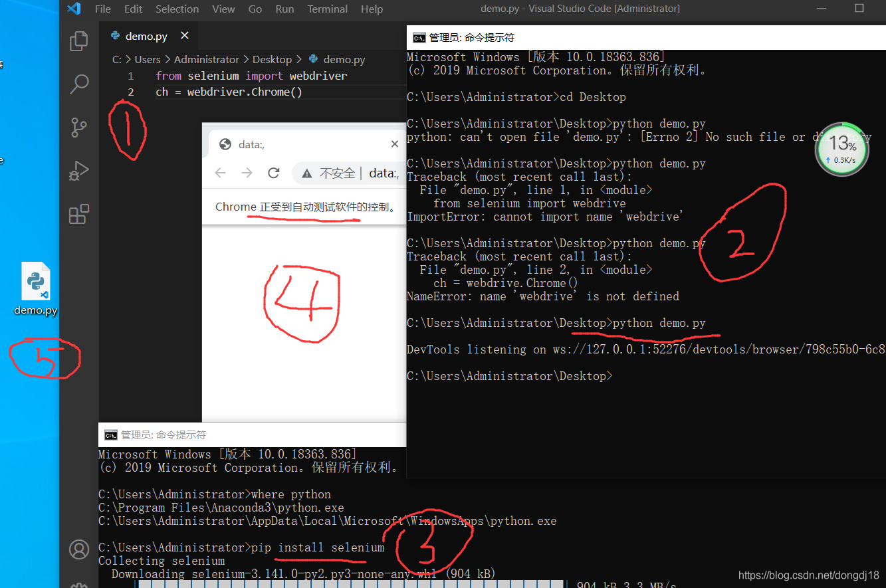
Task: Click line number 1 in the gutter
Action: pos(131,76)
